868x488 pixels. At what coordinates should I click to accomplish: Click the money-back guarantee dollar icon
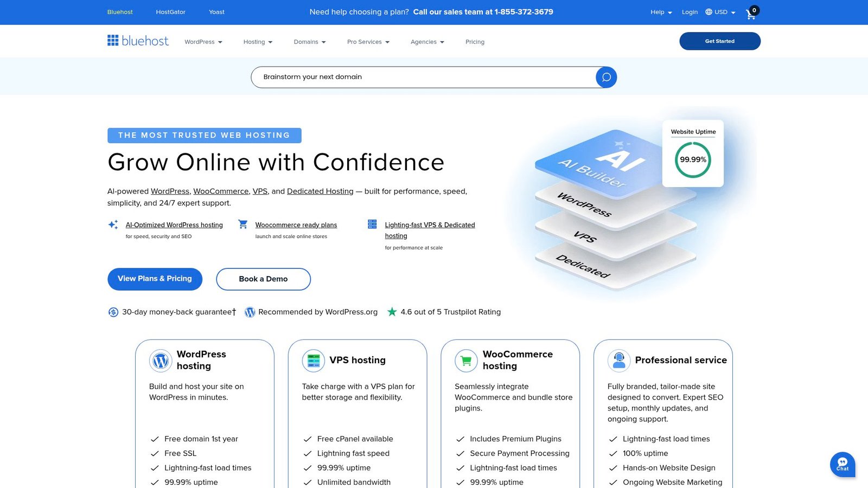[x=113, y=312]
